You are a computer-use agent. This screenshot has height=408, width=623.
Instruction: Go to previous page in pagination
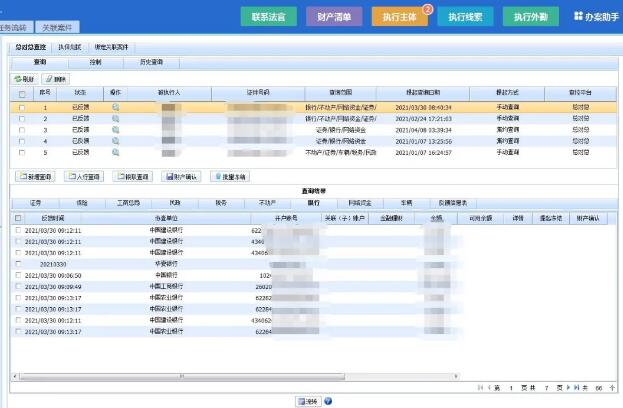point(492,387)
